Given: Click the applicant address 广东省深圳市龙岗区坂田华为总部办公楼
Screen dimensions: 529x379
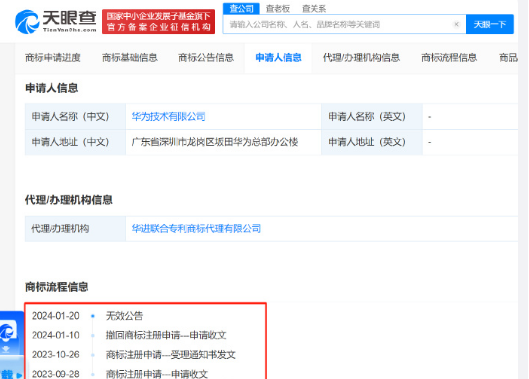Looking at the screenshot, I should tap(215, 142).
